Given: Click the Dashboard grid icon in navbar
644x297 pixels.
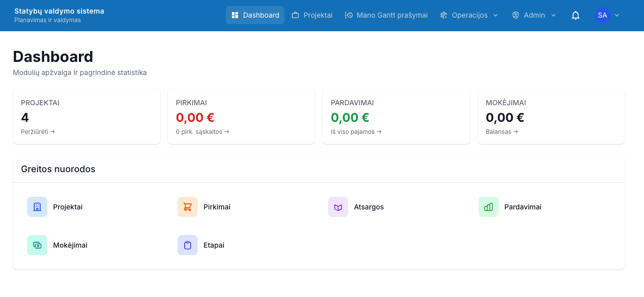Looking at the screenshot, I should 235,15.
